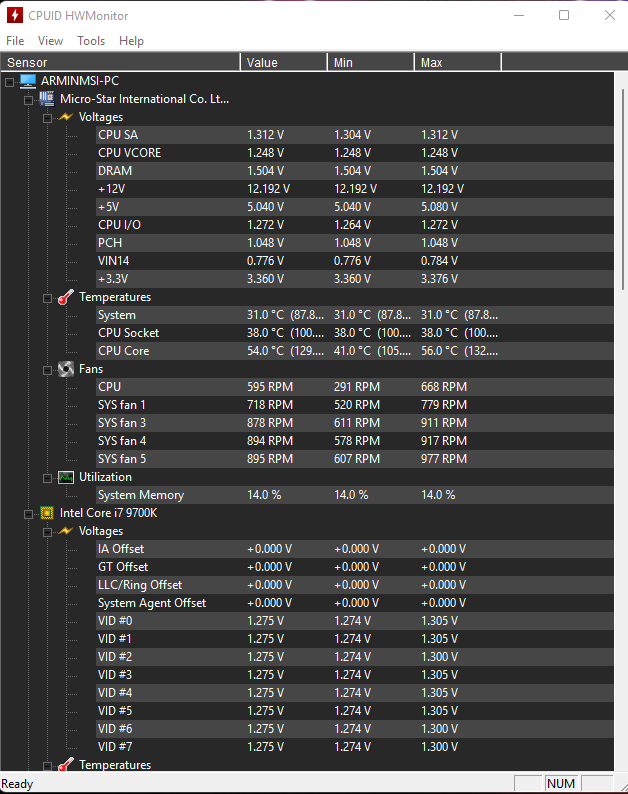
Task: Click the Min column header
Action: tap(371, 62)
